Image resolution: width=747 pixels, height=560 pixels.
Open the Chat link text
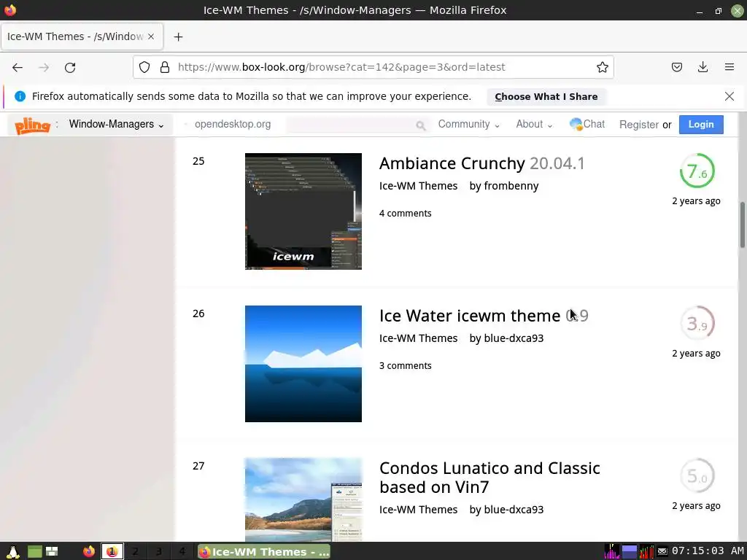coord(594,124)
